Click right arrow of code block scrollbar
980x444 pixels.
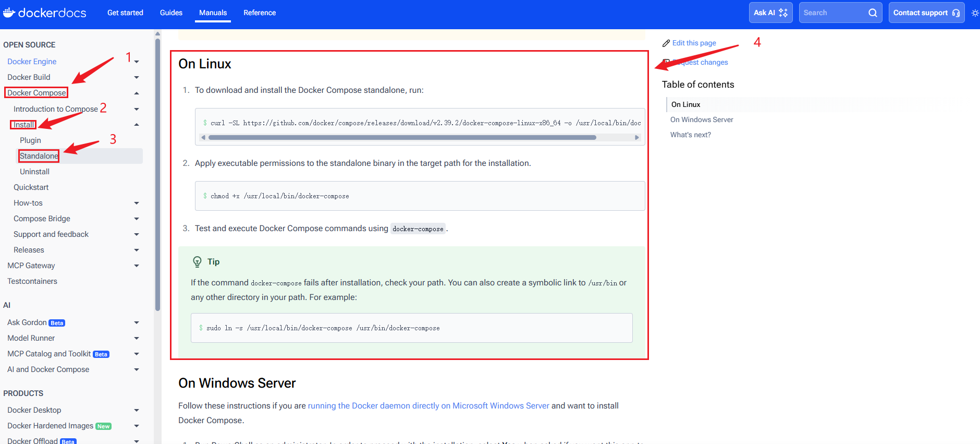point(636,138)
